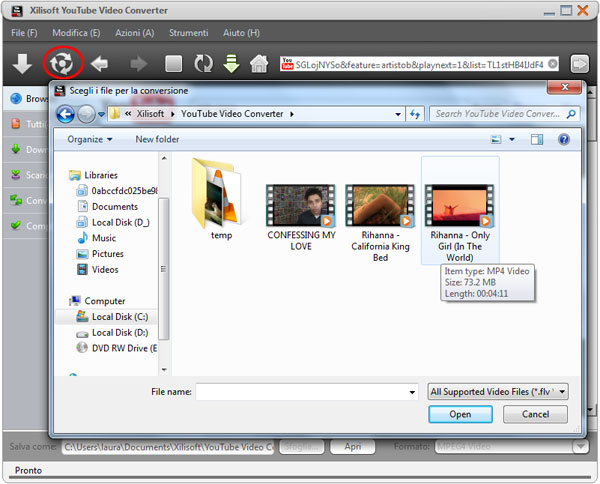600x484 pixels.
Task: Close the file chooser dialog
Action: click(x=564, y=87)
